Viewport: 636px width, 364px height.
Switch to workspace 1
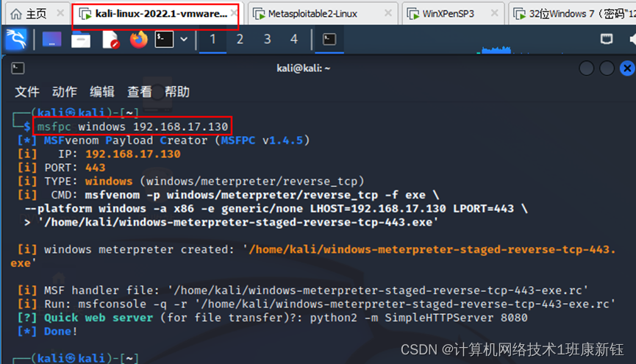pyautogui.click(x=212, y=40)
